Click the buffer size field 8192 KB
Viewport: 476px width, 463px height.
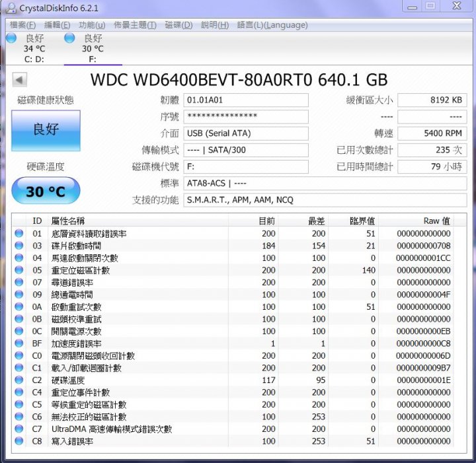click(432, 100)
